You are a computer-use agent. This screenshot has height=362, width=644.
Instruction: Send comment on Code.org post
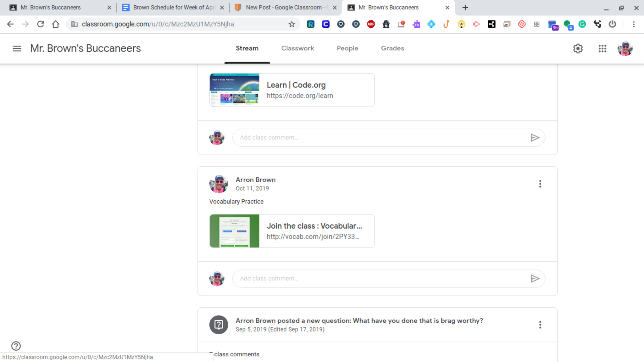pos(535,137)
